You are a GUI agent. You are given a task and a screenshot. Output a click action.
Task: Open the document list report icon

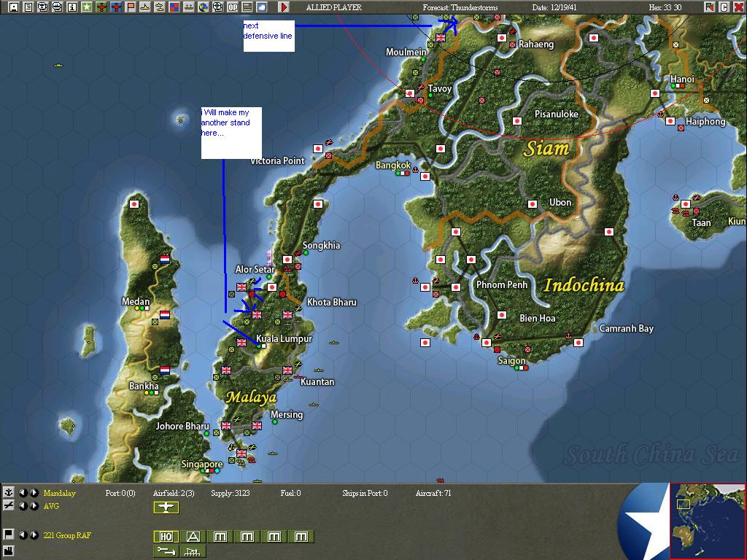tap(28, 7)
